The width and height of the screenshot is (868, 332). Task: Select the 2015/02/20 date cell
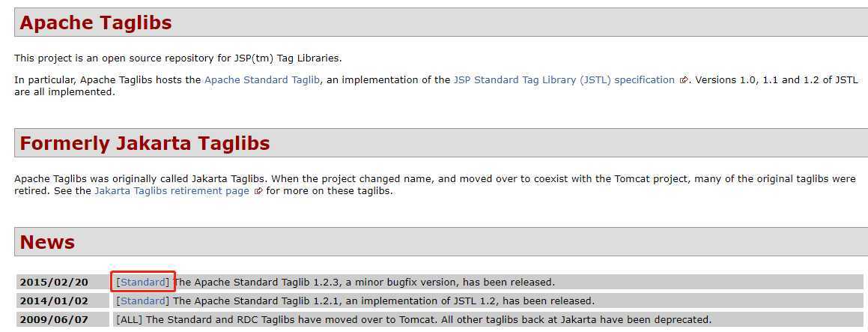pos(54,282)
